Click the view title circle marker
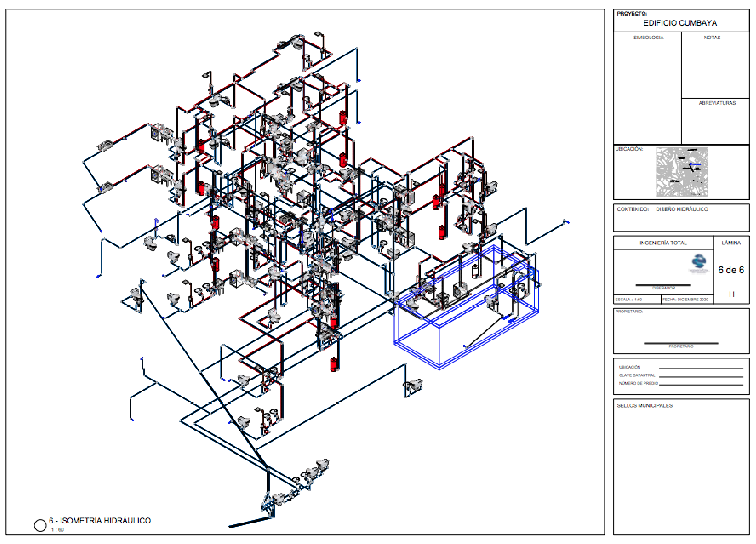The width and height of the screenshot is (756, 544). point(40,525)
